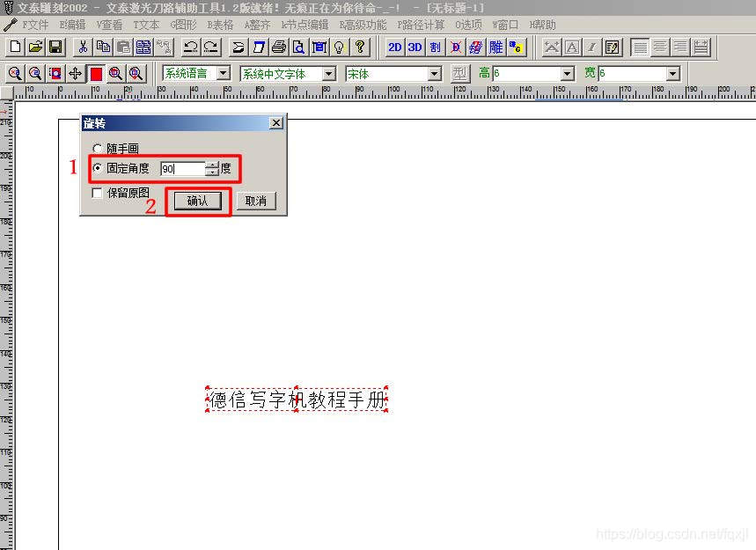Close the 旋转 dialog

[x=275, y=123]
